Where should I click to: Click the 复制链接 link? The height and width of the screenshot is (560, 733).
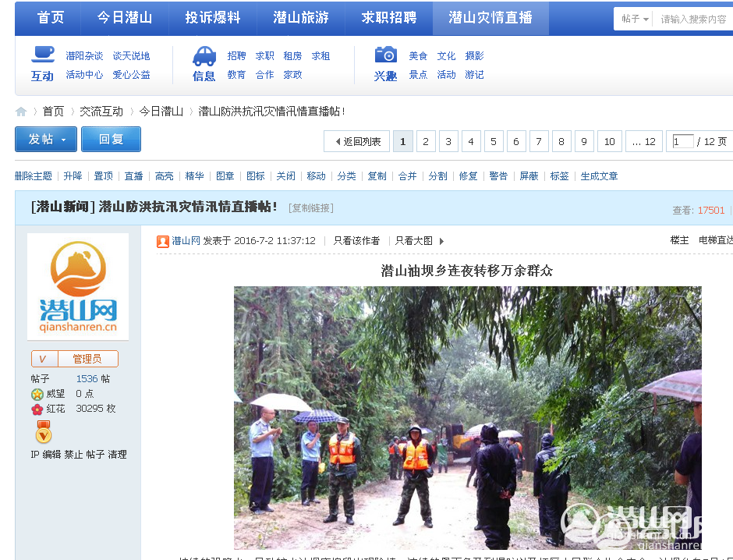tap(310, 208)
